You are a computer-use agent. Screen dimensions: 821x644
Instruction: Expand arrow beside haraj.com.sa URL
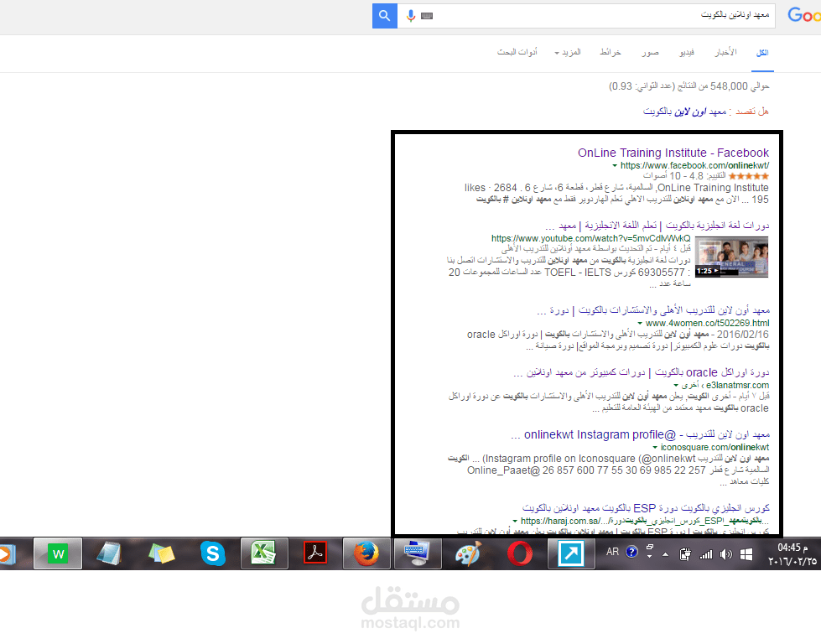515,521
